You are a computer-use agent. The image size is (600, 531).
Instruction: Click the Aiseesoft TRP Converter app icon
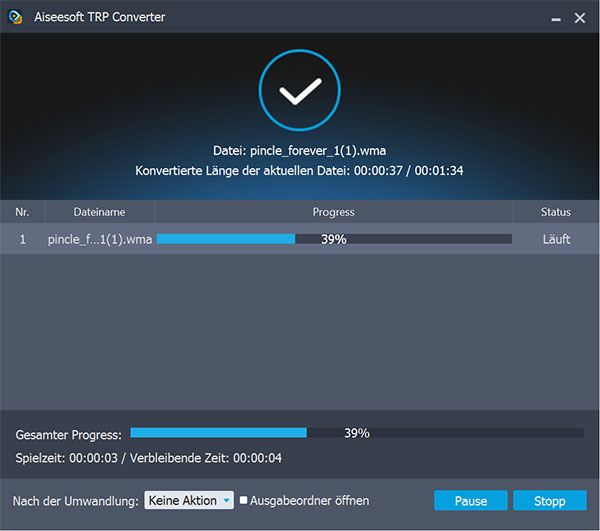(x=15, y=17)
